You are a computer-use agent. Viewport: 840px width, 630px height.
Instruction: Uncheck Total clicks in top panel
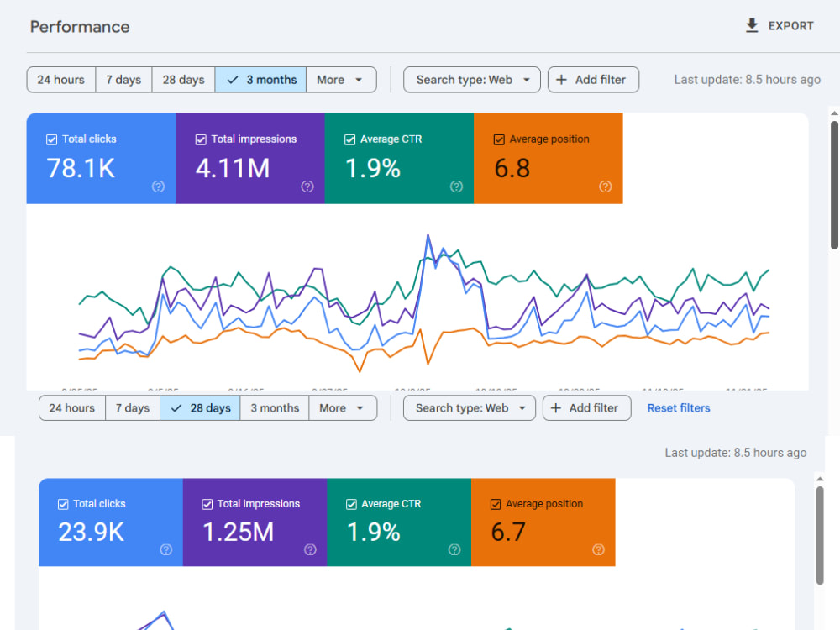pos(51,139)
